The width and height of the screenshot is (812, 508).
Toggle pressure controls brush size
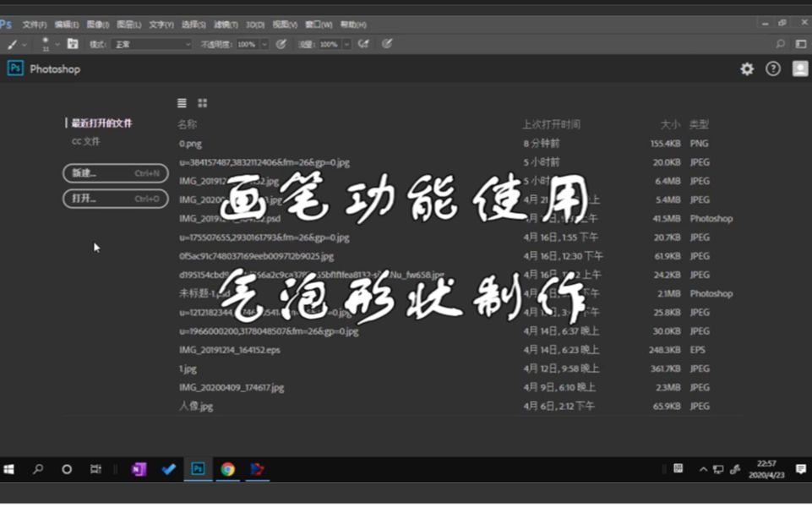(x=387, y=44)
